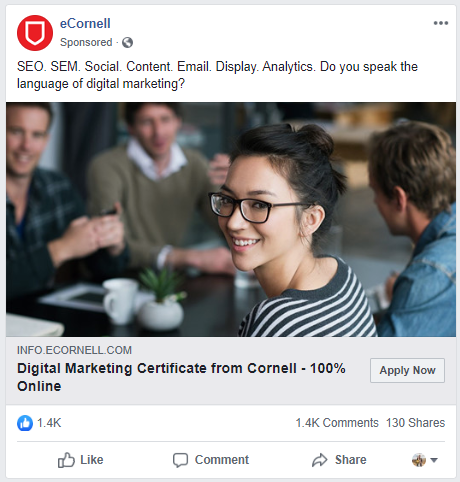Image resolution: width=460 pixels, height=482 pixels.
Task: Click the globe public audience icon
Action: (127, 43)
